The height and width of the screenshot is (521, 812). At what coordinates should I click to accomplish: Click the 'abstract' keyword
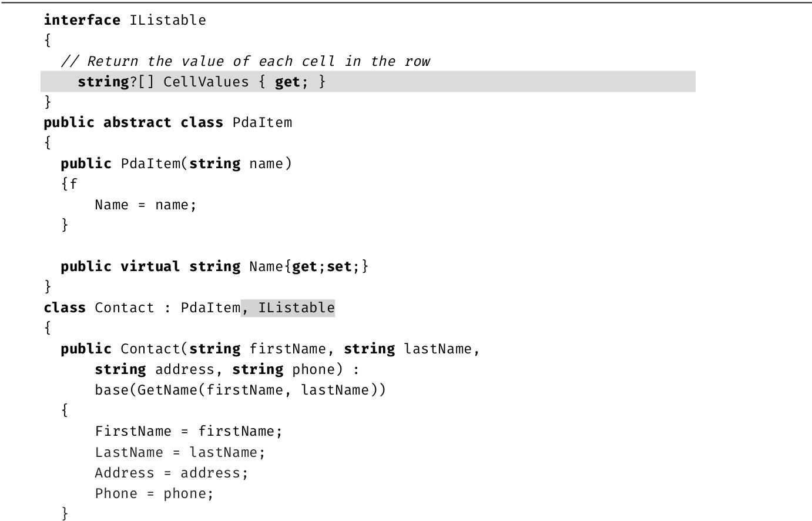click(137, 122)
